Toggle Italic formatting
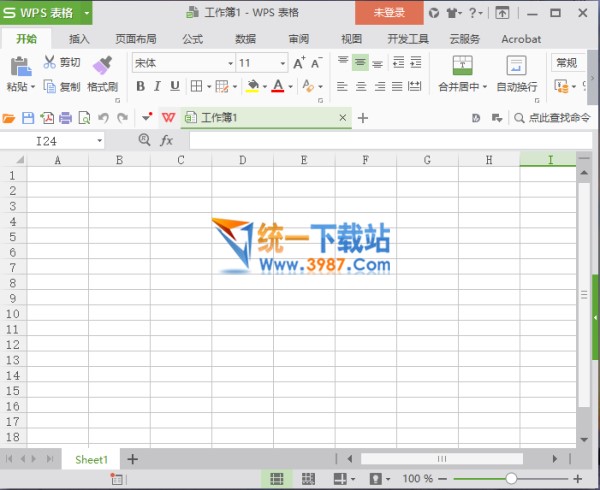This screenshot has width=600, height=490. tap(157, 86)
